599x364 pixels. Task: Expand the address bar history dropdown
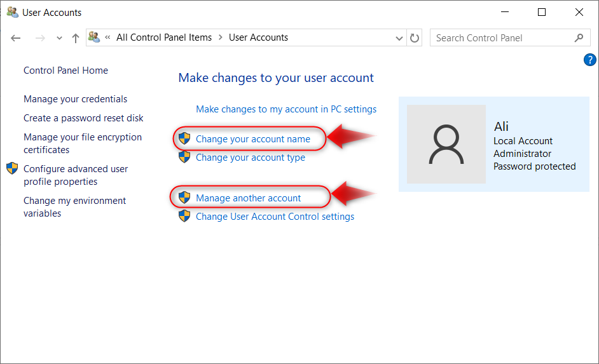click(399, 38)
